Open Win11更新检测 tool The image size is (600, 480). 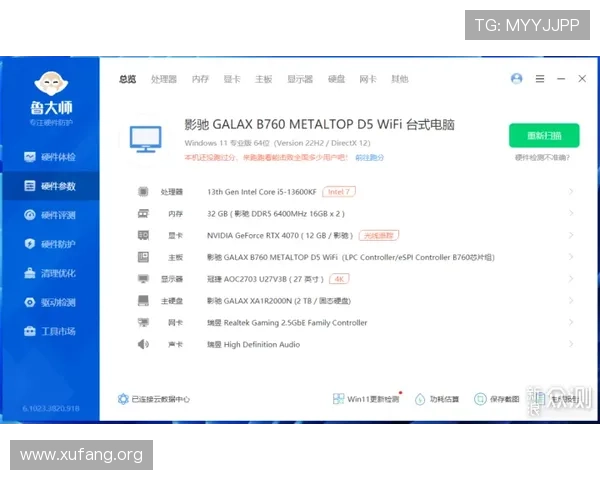(366, 399)
